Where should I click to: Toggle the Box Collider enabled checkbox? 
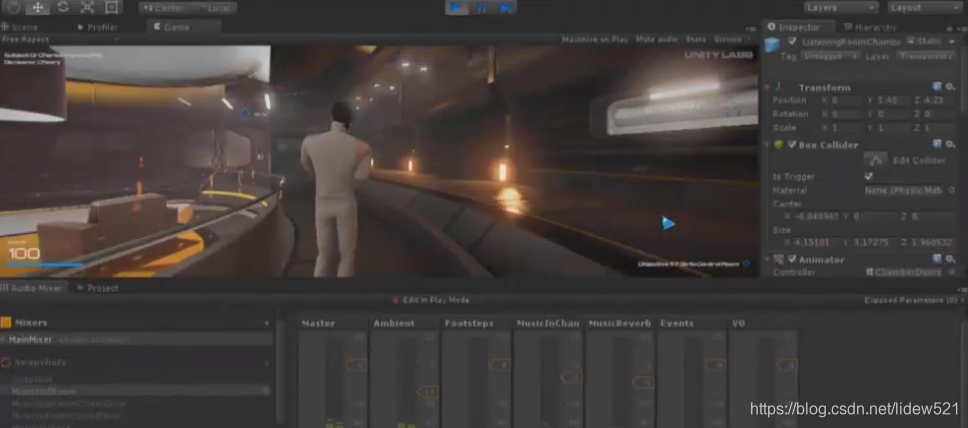pos(792,145)
